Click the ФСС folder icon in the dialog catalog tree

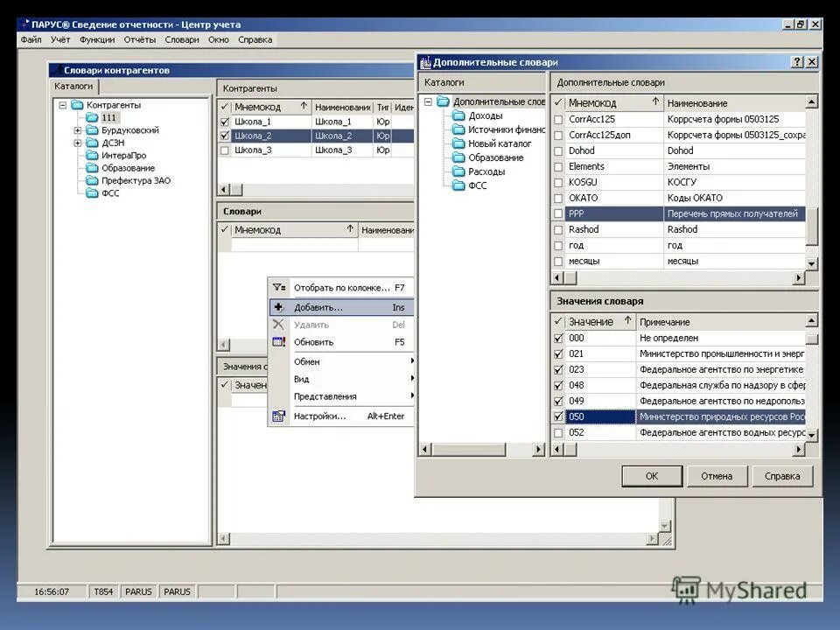coord(458,185)
